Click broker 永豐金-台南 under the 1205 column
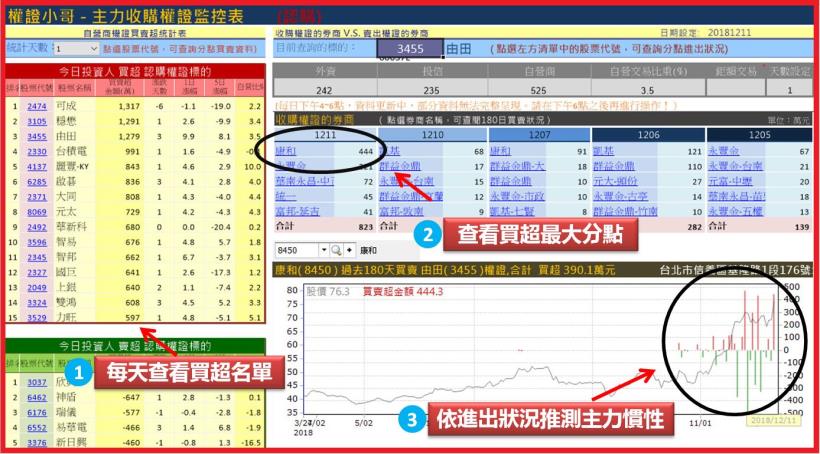Screen dimensions: 820x454 pyautogui.click(x=735, y=166)
